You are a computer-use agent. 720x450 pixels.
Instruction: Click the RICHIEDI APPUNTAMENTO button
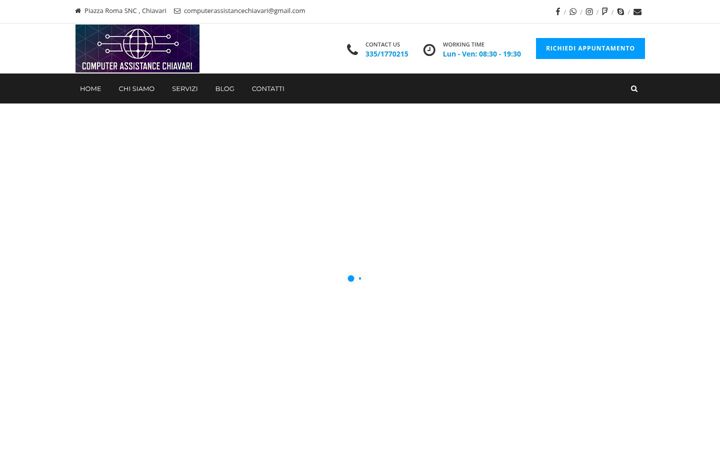click(590, 48)
